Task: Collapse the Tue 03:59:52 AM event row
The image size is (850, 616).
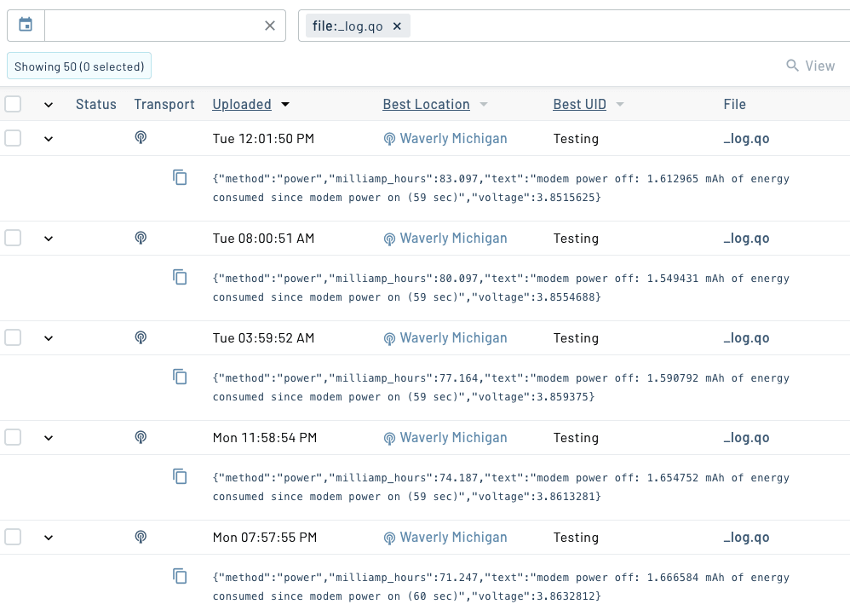Action: click(49, 338)
